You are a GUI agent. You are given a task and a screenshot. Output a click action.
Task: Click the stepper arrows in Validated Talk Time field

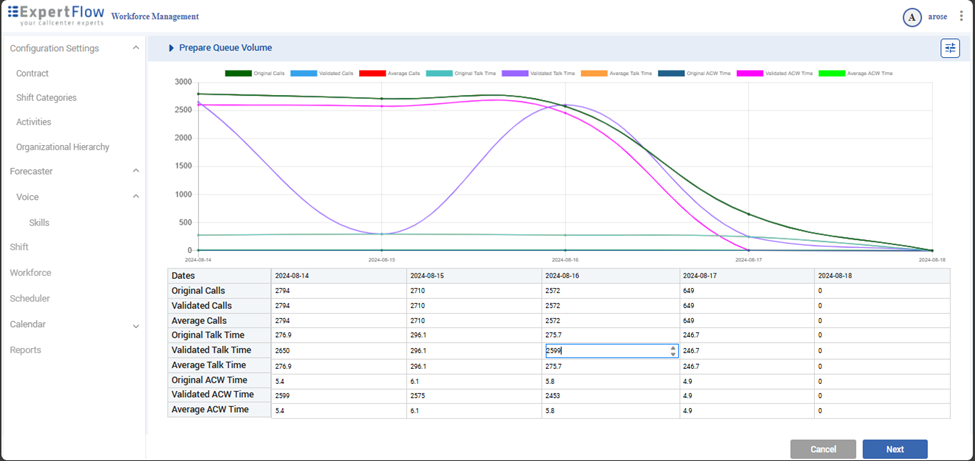click(673, 351)
